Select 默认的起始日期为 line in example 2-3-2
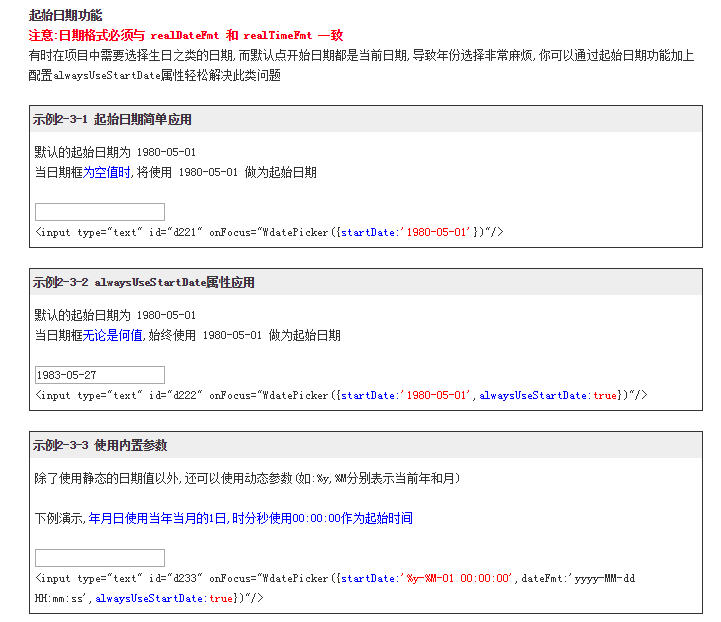721x622 pixels. coord(115,315)
